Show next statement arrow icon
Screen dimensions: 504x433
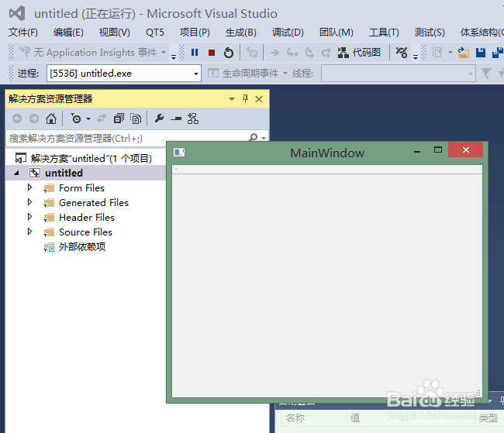tap(274, 53)
